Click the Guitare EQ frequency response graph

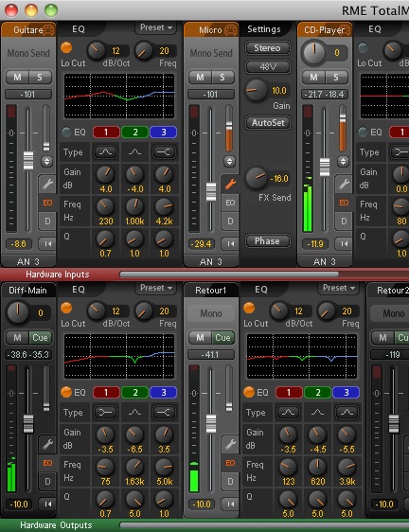(x=119, y=96)
